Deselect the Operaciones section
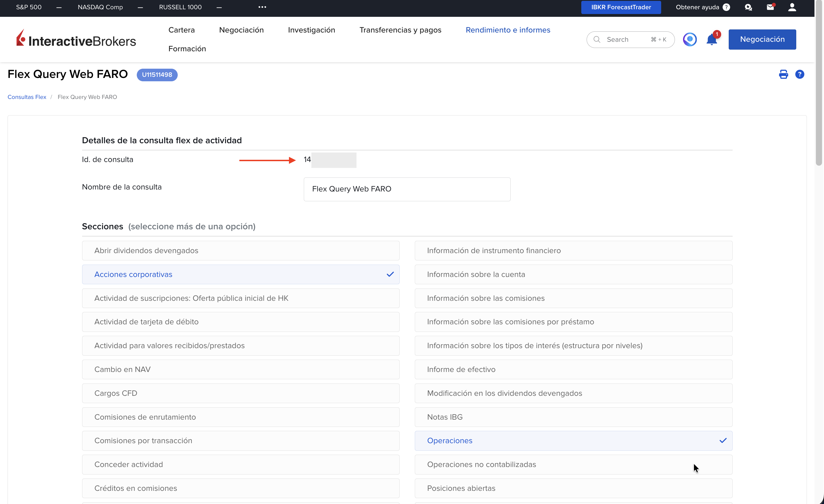 coord(573,441)
